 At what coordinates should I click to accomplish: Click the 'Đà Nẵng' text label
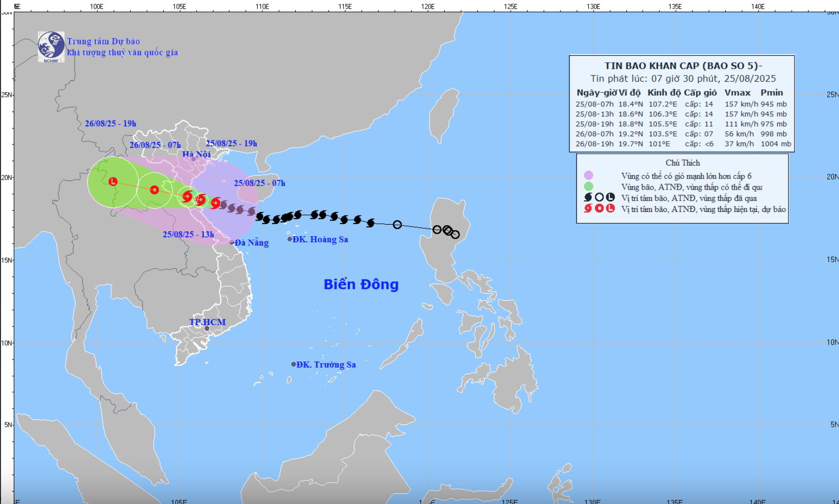tap(252, 242)
